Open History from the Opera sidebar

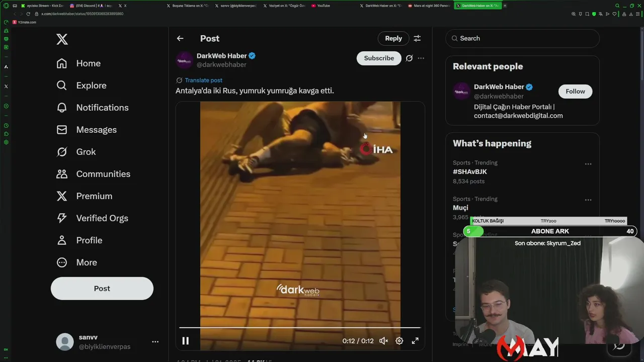(6, 125)
